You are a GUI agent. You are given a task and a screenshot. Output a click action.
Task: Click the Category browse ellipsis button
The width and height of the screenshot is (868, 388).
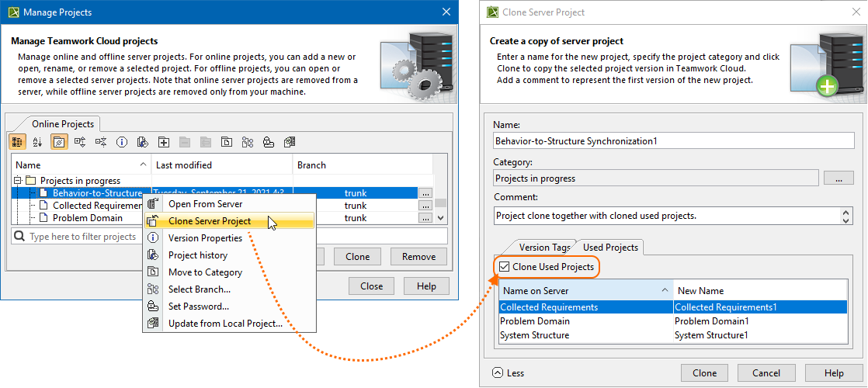pyautogui.click(x=838, y=178)
